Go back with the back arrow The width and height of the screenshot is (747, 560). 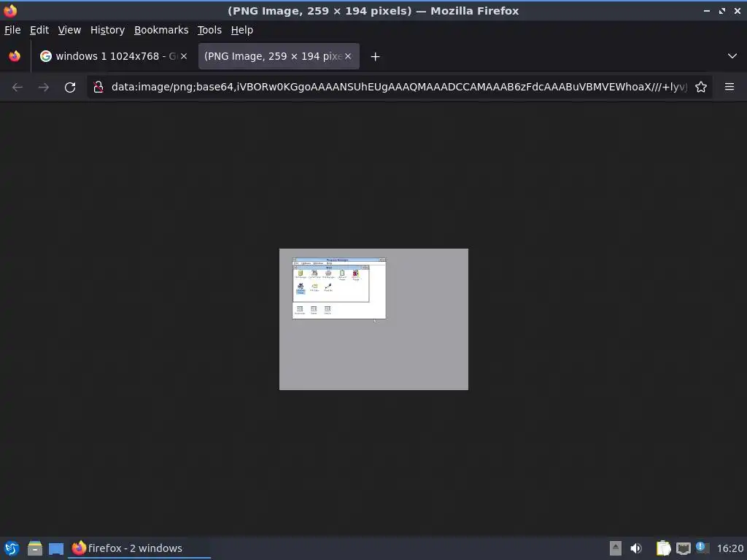point(18,87)
